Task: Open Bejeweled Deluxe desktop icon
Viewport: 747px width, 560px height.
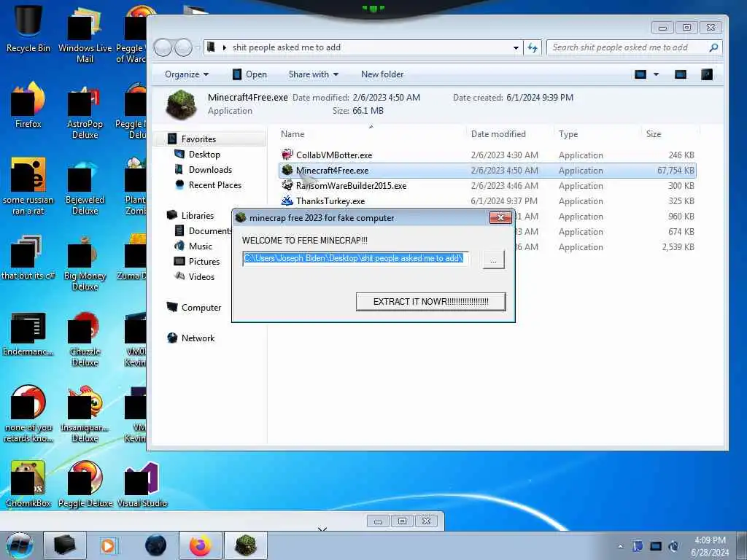Action: point(85,187)
